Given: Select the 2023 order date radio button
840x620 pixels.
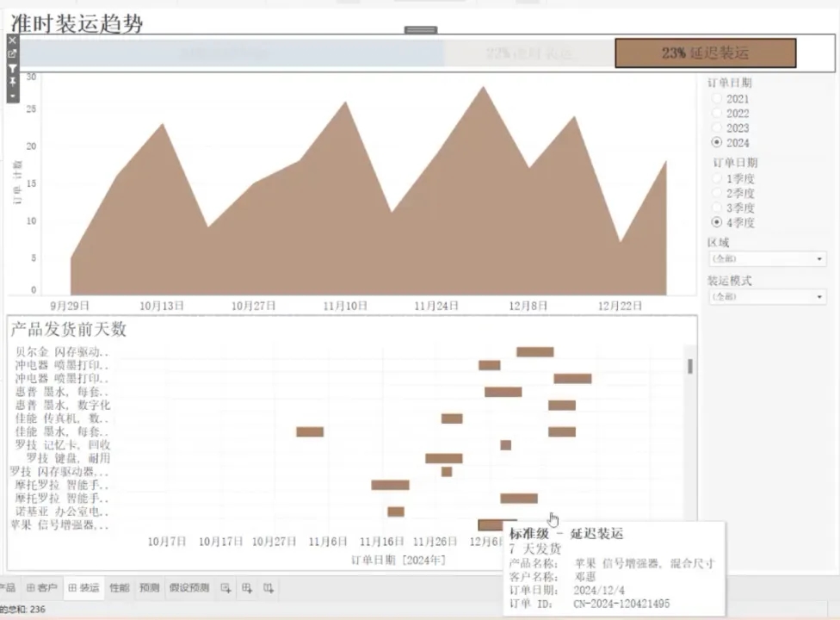Looking at the screenshot, I should pos(717,128).
